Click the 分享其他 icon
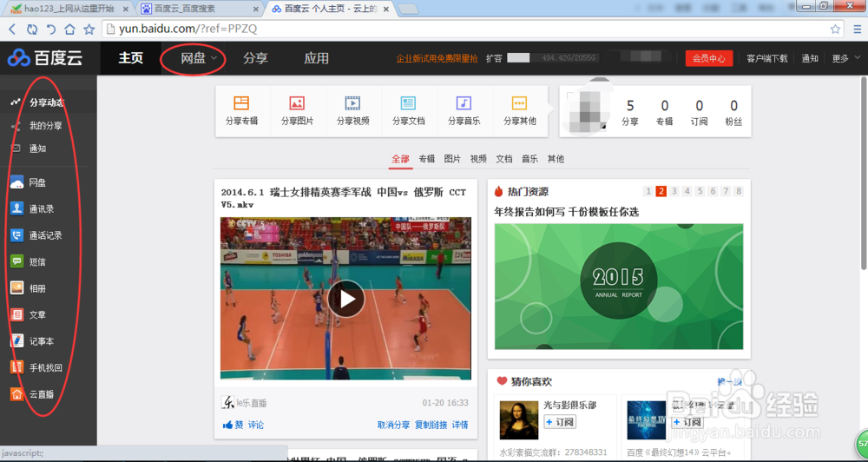The image size is (868, 462). click(519, 103)
